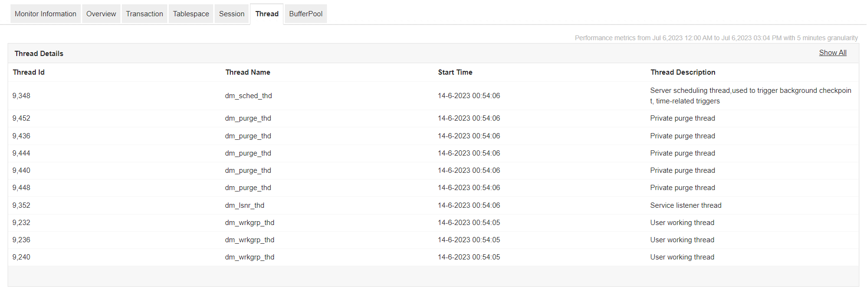The height and width of the screenshot is (293, 868).
Task: Open the Transaction tab
Action: (144, 14)
